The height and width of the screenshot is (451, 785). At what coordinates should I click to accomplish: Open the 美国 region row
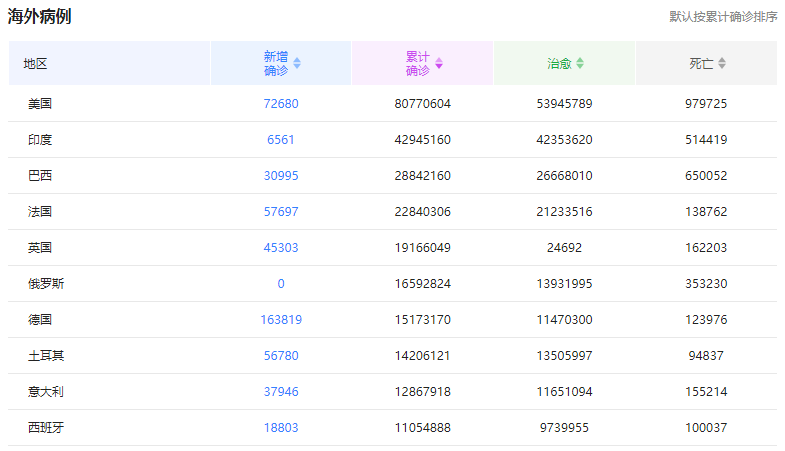392,104
